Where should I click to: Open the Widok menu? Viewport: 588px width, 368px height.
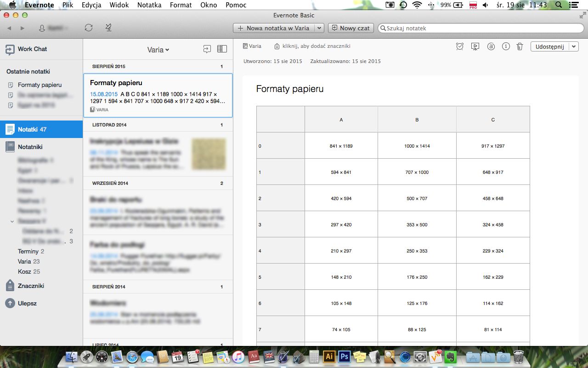(119, 5)
